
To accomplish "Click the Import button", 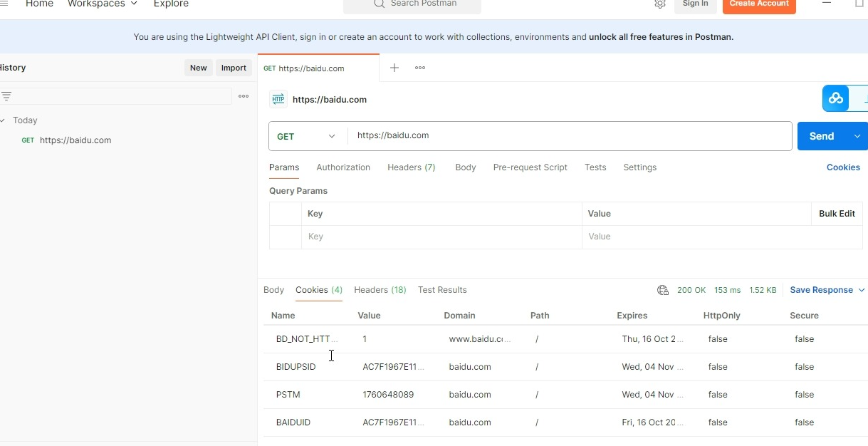I will 234,68.
